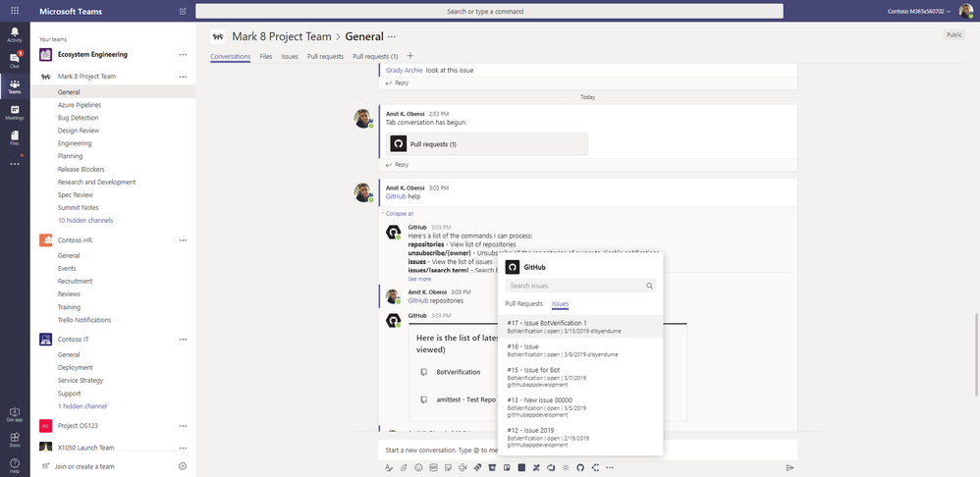Open the emoji picker
This screenshot has width=980, height=477.
tap(418, 467)
